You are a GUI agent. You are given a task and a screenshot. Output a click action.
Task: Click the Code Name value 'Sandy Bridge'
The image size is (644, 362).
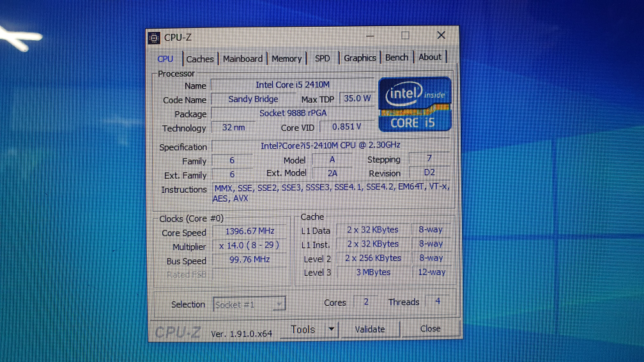(254, 99)
